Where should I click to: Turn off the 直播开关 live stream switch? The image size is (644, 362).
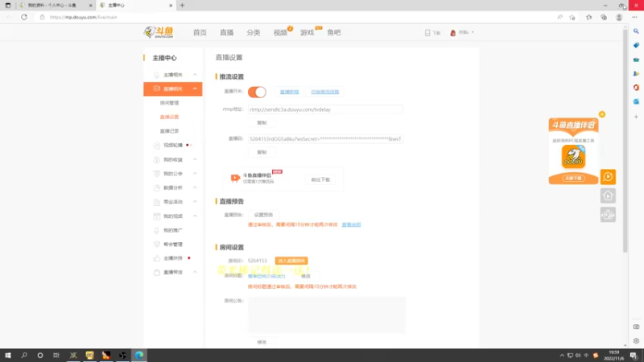257,92
